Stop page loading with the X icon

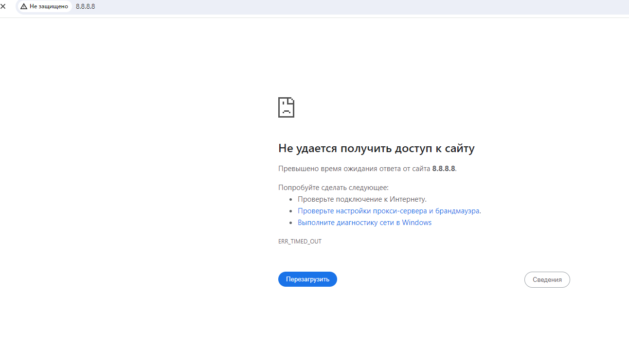[x=3, y=6]
